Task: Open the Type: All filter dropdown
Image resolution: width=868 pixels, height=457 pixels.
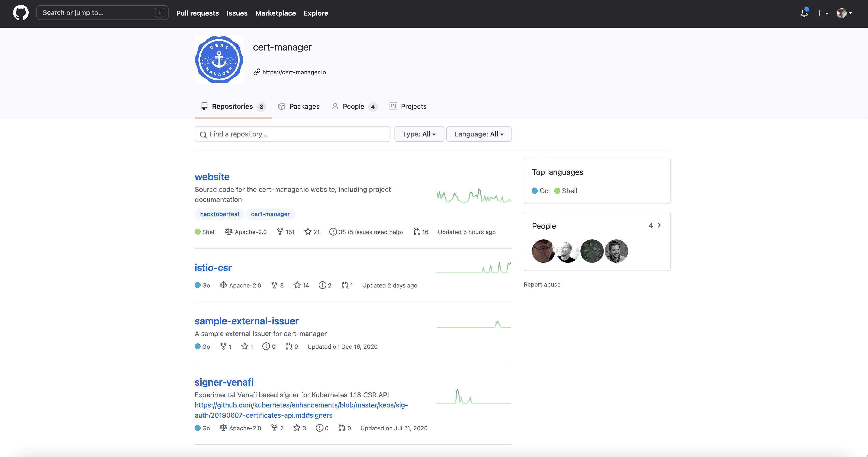Action: pyautogui.click(x=419, y=134)
